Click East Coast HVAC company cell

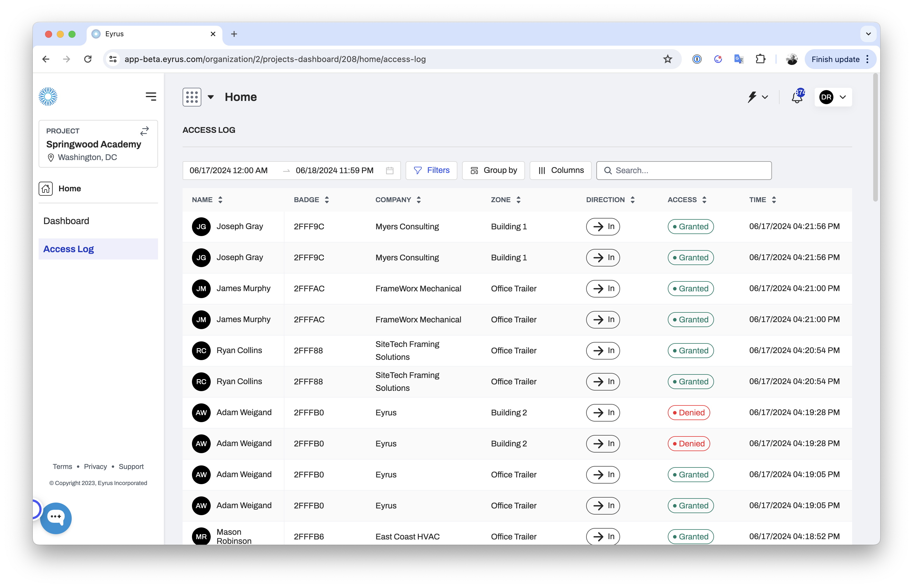point(407,537)
